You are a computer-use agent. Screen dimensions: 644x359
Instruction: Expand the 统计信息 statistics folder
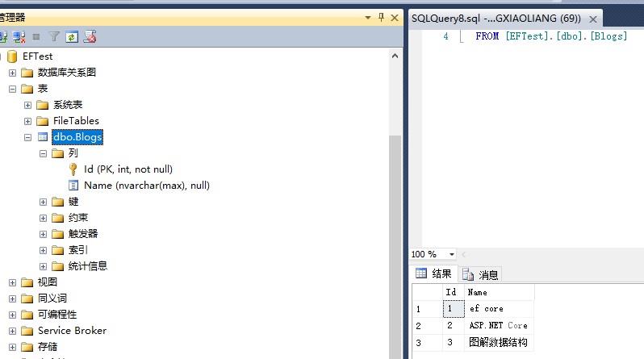[43, 266]
